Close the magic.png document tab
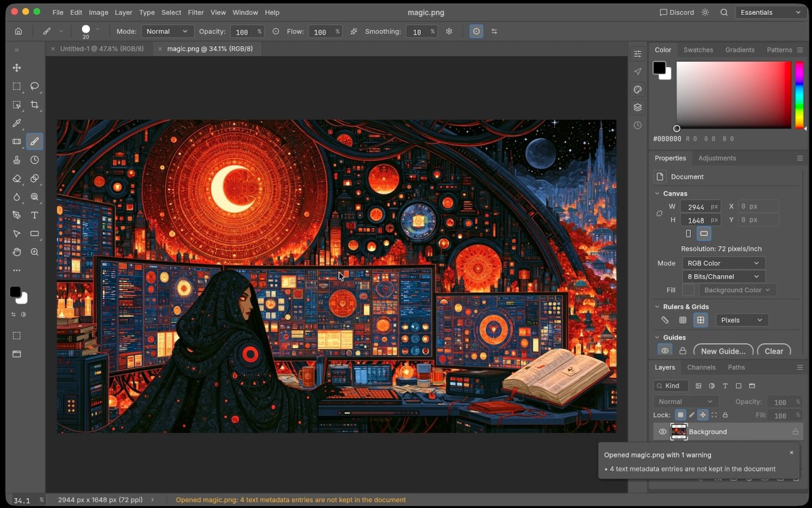The image size is (812, 508). 160,49
